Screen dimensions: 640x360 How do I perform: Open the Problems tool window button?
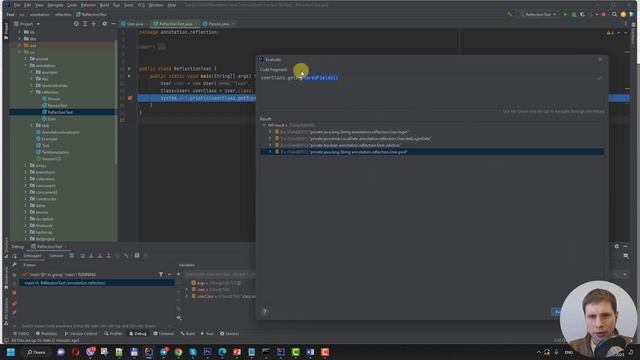point(47,334)
